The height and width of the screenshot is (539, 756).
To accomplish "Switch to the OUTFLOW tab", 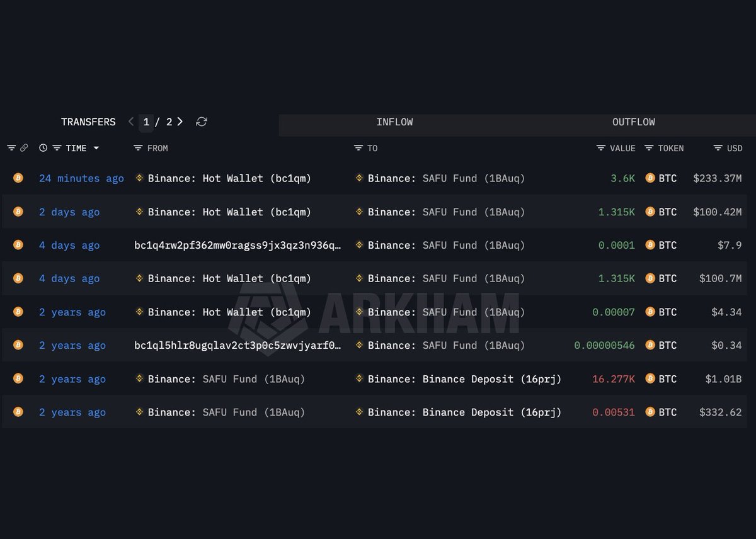I will click(x=634, y=122).
